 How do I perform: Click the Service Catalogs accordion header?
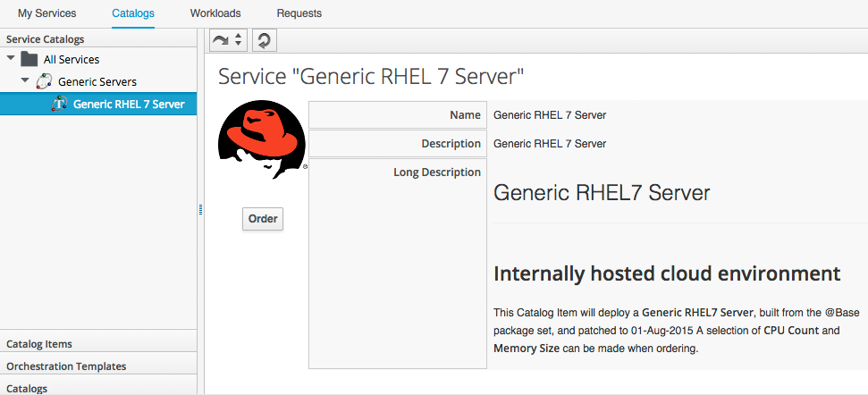pos(45,39)
